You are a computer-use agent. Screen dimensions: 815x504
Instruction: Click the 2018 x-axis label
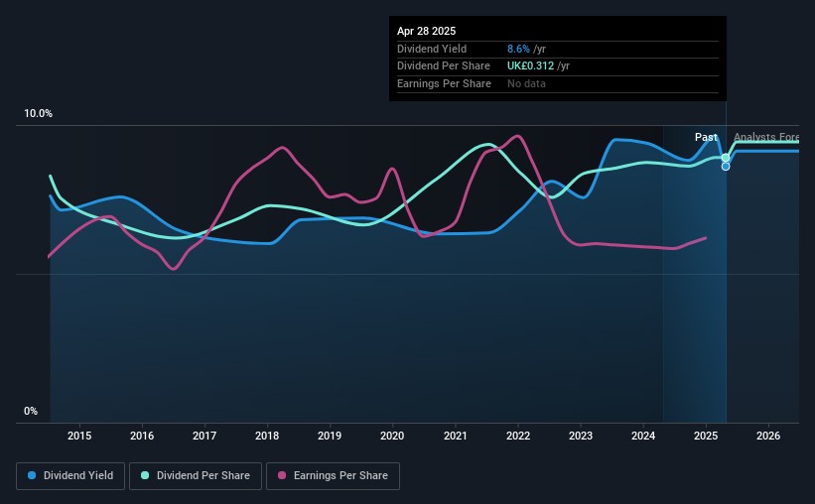point(267,436)
